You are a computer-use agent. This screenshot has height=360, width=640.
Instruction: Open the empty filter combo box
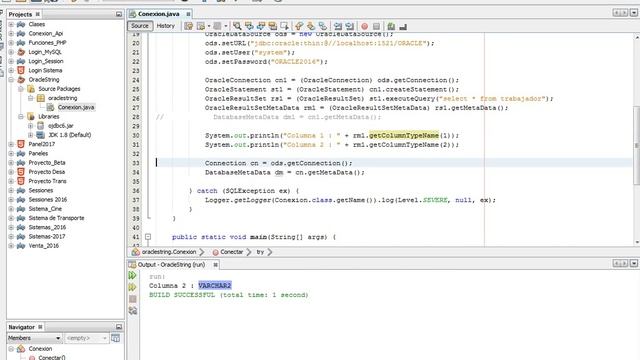(86, 338)
